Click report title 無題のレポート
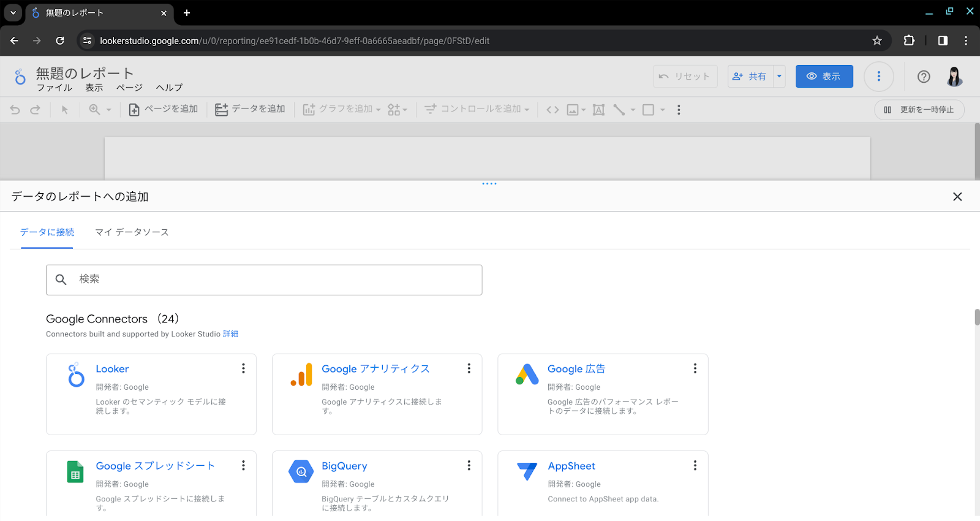 [x=85, y=73]
